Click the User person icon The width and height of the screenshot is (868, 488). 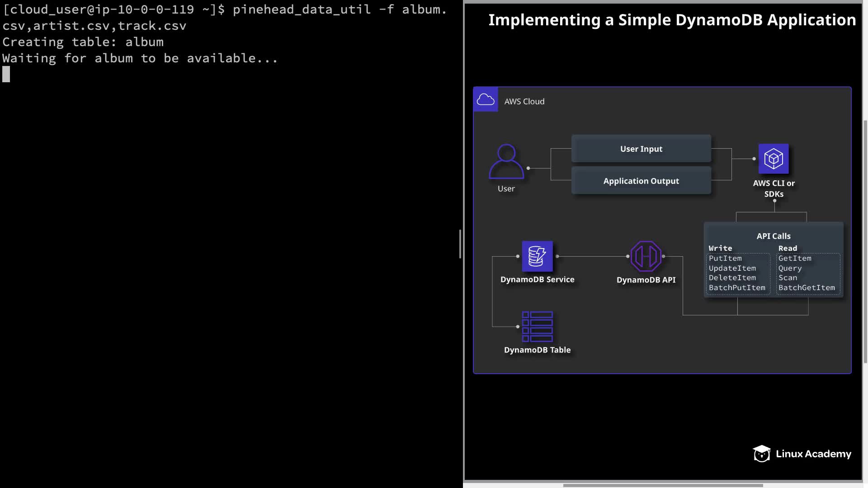pos(506,161)
